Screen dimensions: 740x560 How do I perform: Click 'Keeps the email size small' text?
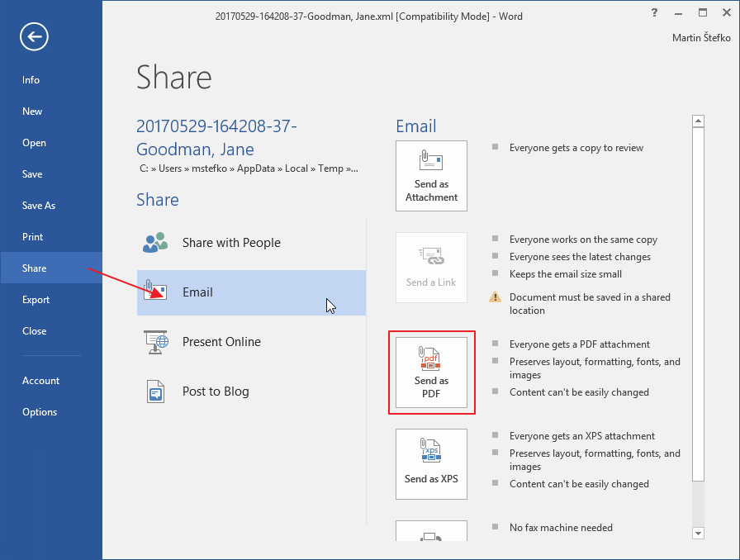click(566, 274)
